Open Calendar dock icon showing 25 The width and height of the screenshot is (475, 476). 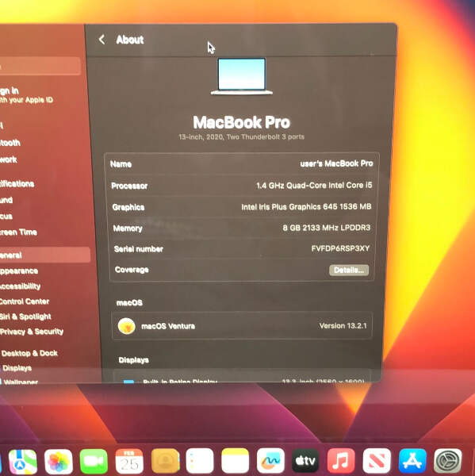(129, 462)
